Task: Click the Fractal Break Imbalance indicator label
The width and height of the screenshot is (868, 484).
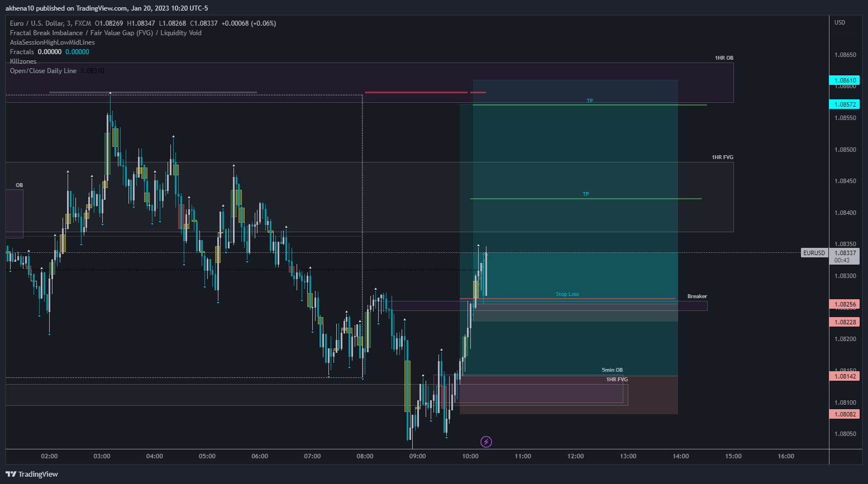Action: pos(106,33)
